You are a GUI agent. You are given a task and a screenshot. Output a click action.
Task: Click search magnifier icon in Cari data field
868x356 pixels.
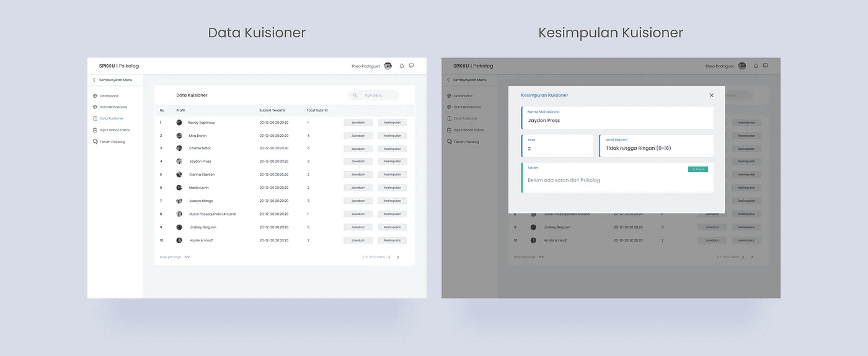coord(355,95)
